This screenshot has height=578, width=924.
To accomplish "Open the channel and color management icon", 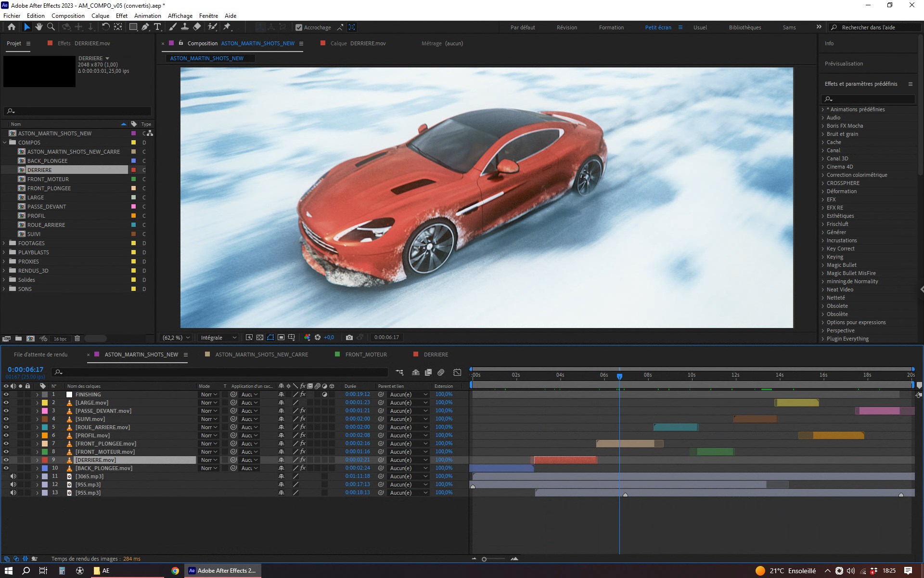I will tap(307, 337).
